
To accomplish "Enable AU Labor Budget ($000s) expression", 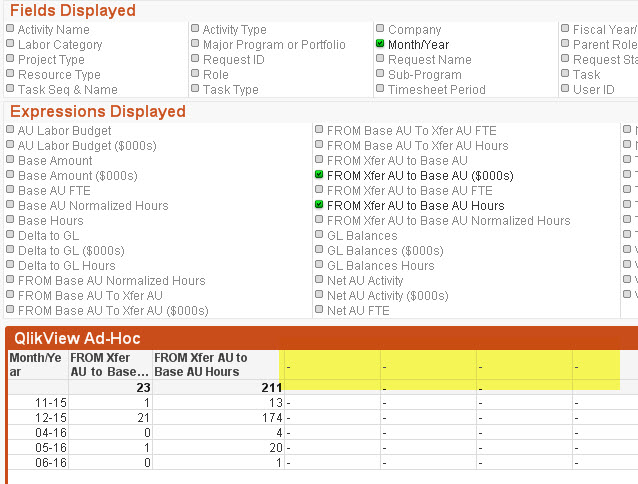I will click(10, 145).
